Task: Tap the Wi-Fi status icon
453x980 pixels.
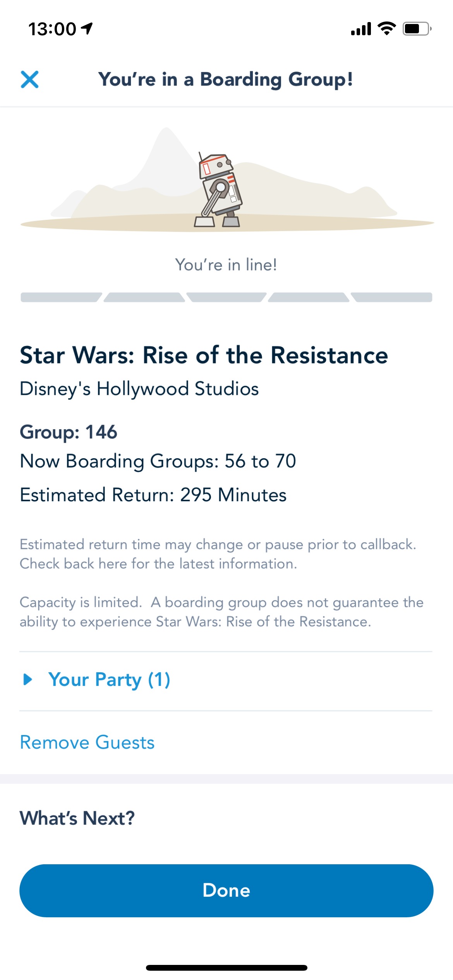Action: tap(386, 29)
